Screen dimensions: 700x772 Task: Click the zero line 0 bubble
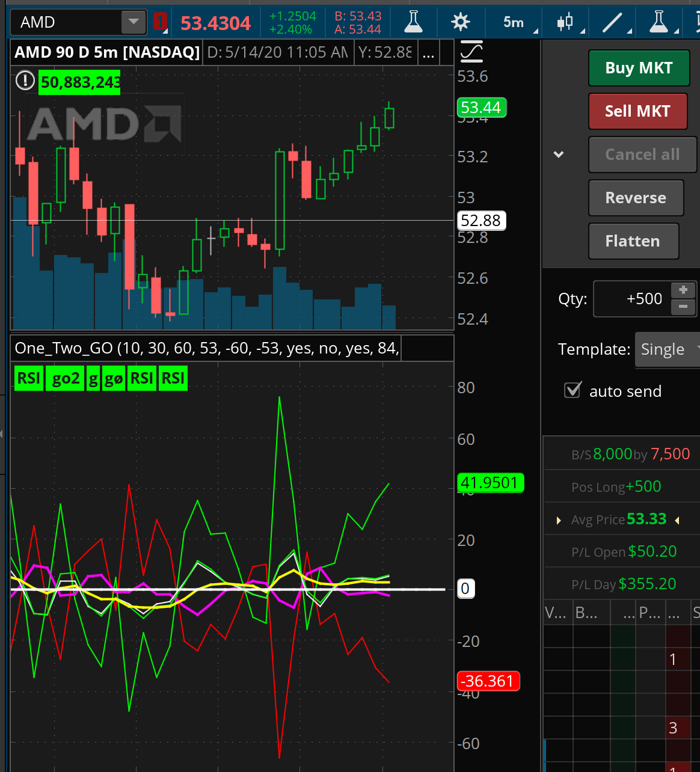click(465, 589)
